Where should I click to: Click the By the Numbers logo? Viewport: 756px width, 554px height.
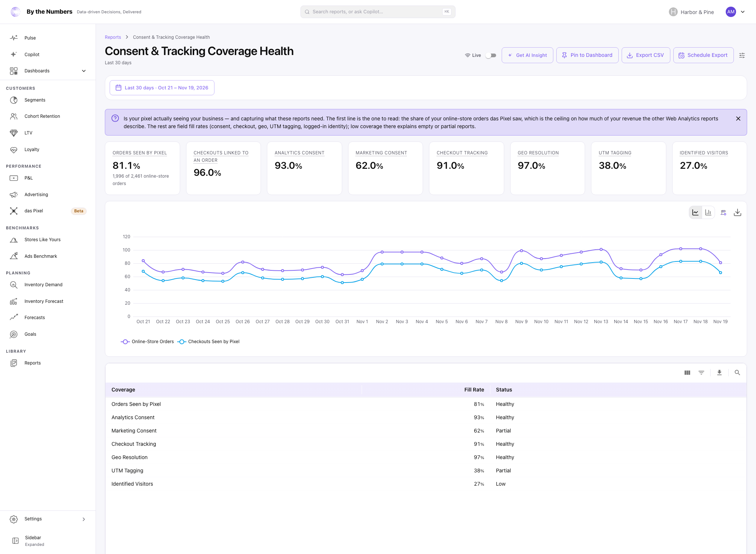click(16, 12)
